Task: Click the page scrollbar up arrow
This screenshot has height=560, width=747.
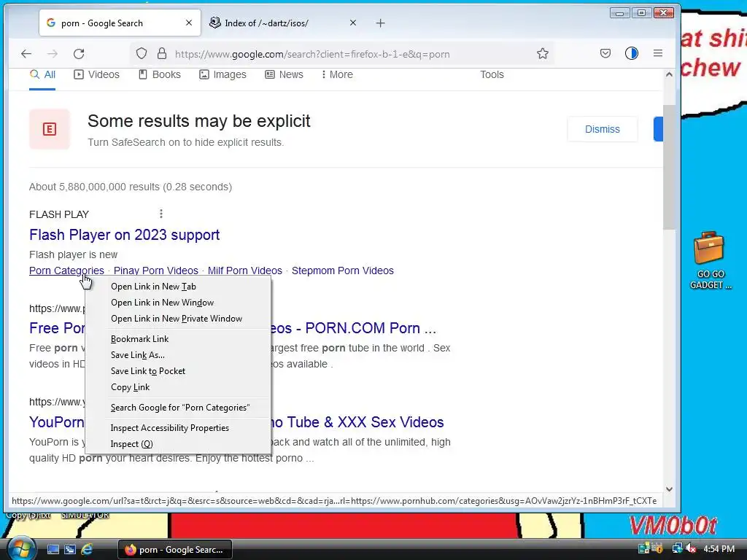Action: pos(670,74)
